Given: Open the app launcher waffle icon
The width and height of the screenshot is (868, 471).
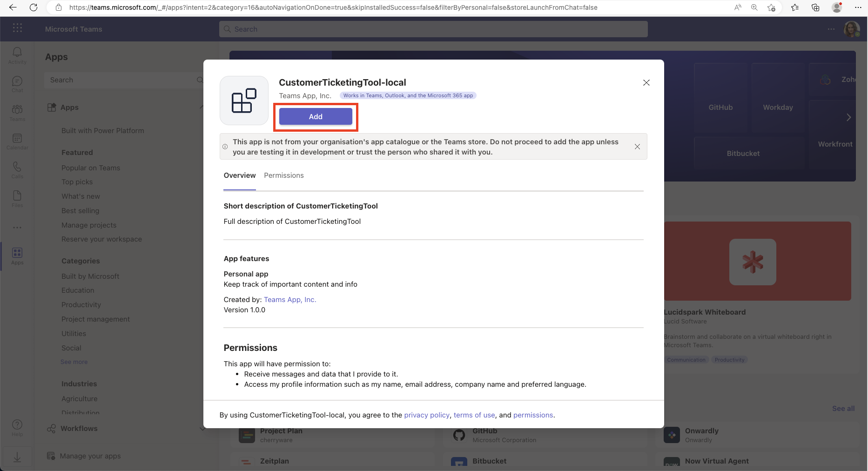Looking at the screenshot, I should (x=18, y=28).
